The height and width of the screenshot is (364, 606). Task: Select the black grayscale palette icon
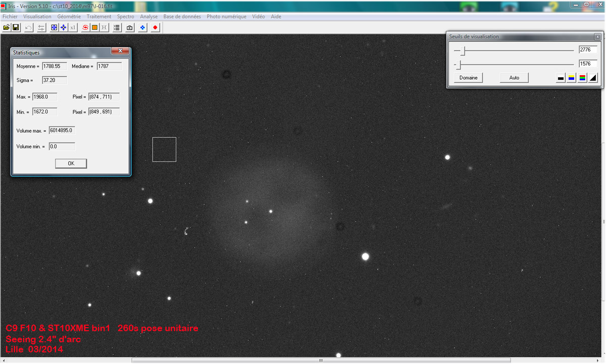point(561,78)
